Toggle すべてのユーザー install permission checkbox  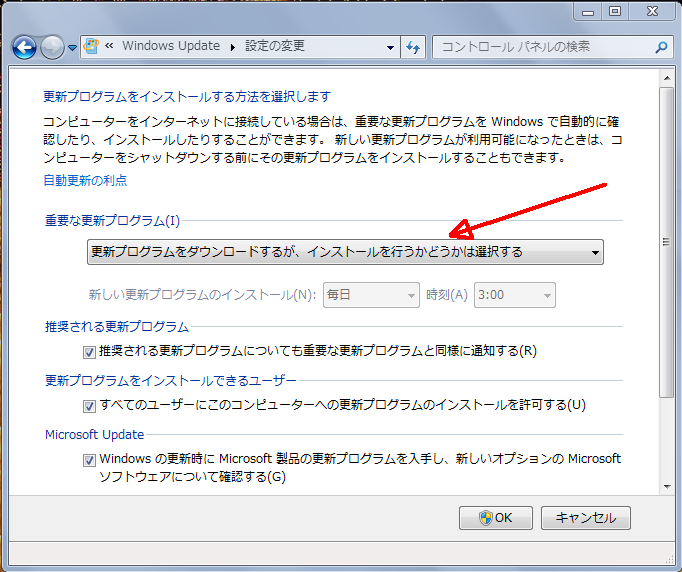tap(89, 406)
